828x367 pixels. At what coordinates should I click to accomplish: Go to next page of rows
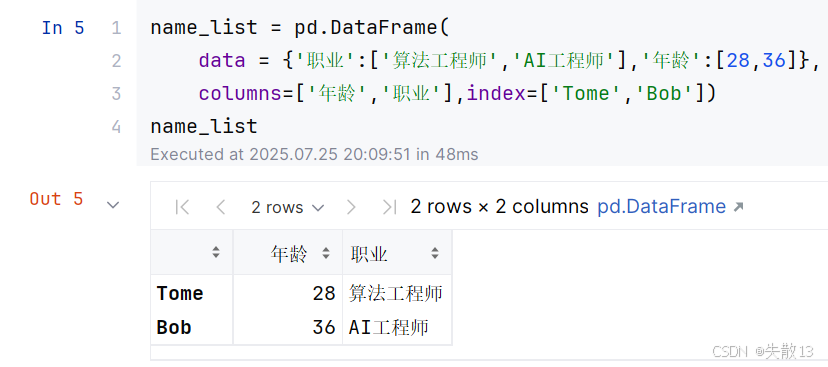[351, 208]
